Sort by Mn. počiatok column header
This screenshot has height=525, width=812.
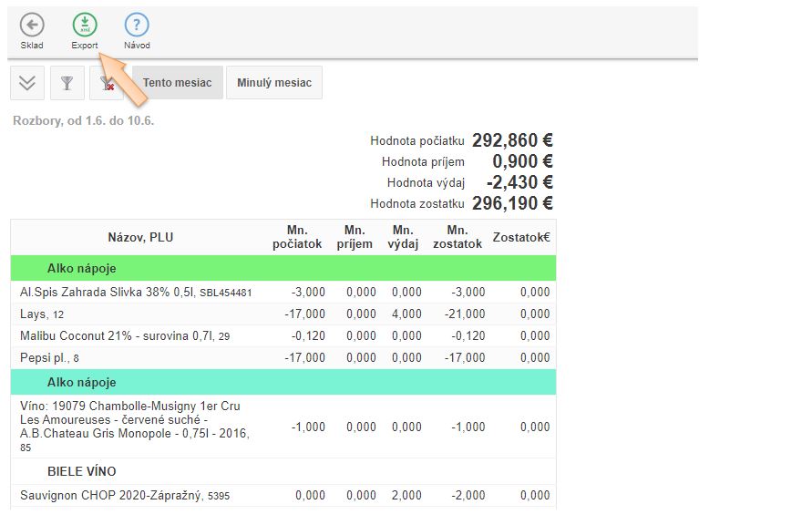(x=297, y=237)
